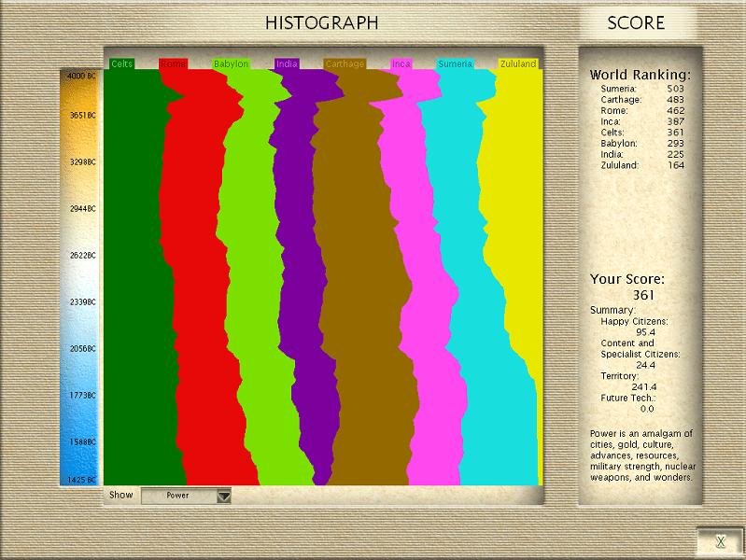Click the Carthage label above the graph
This screenshot has width=746, height=560.
345,64
